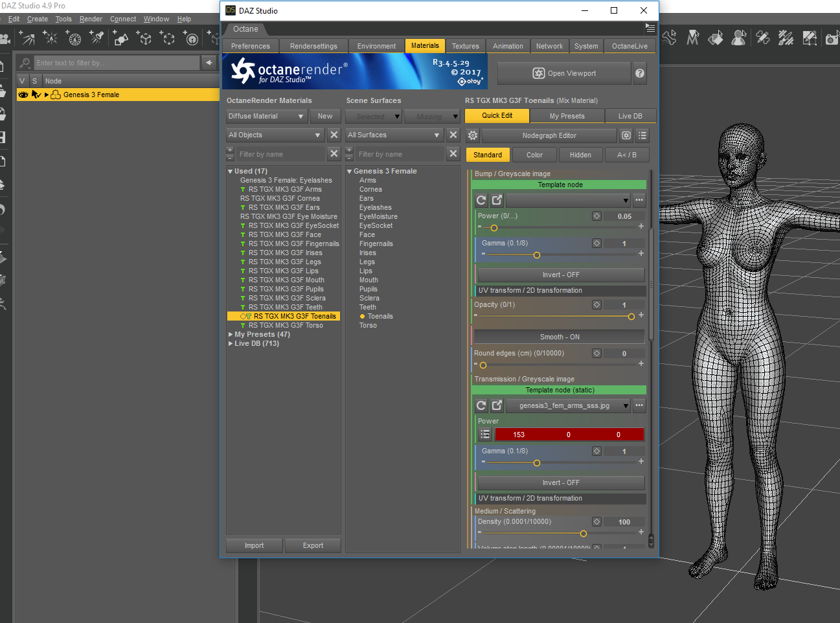This screenshot has width=840, height=623.
Task: Open the All Surfaces dropdown
Action: pyautogui.click(x=394, y=135)
